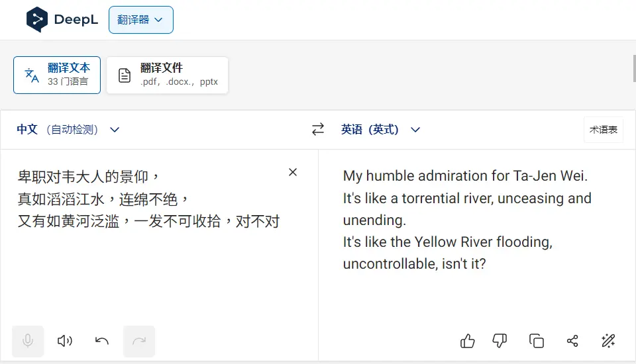The image size is (636, 364).
Task: Give the translation a thumbs down
Action: click(500, 341)
